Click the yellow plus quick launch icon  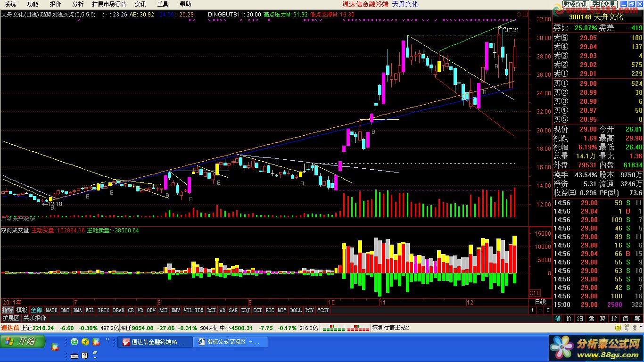(x=85, y=342)
